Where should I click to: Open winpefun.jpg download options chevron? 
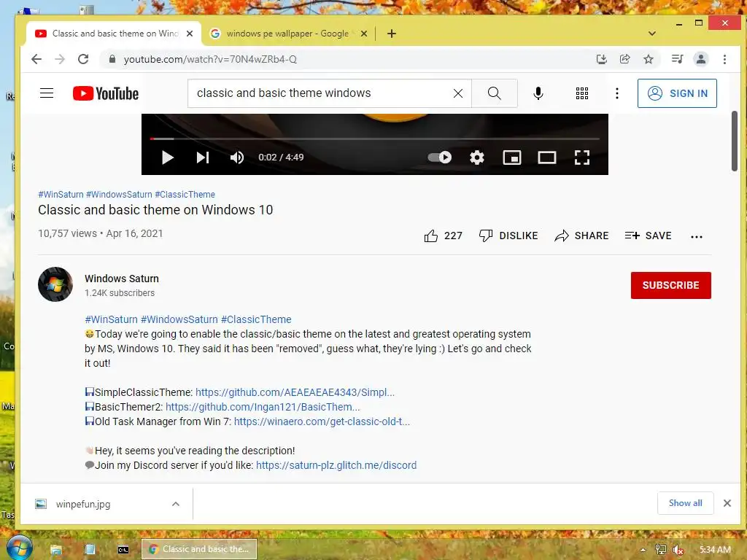(176, 504)
